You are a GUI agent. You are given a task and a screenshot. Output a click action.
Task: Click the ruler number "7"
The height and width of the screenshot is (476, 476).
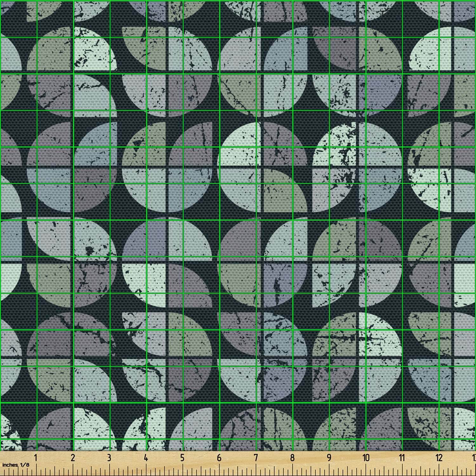pyautogui.click(x=256, y=458)
